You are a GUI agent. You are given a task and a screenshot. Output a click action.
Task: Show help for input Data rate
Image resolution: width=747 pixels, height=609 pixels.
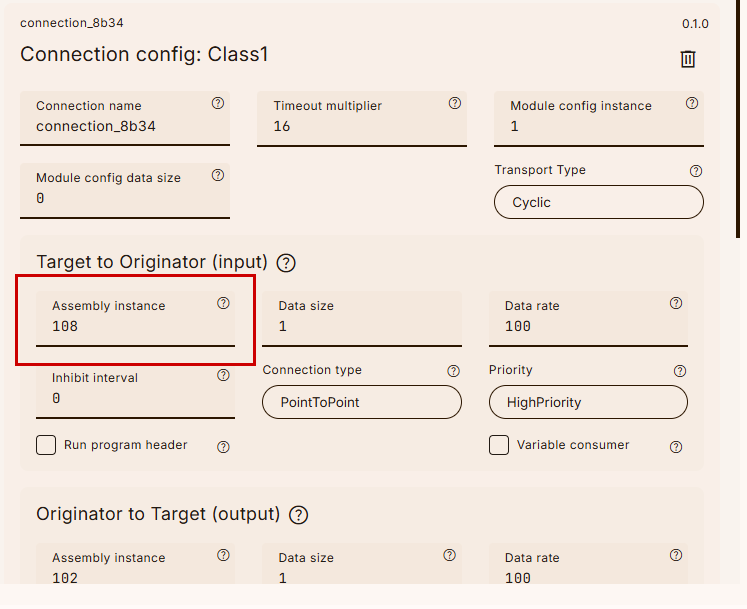coord(676,303)
